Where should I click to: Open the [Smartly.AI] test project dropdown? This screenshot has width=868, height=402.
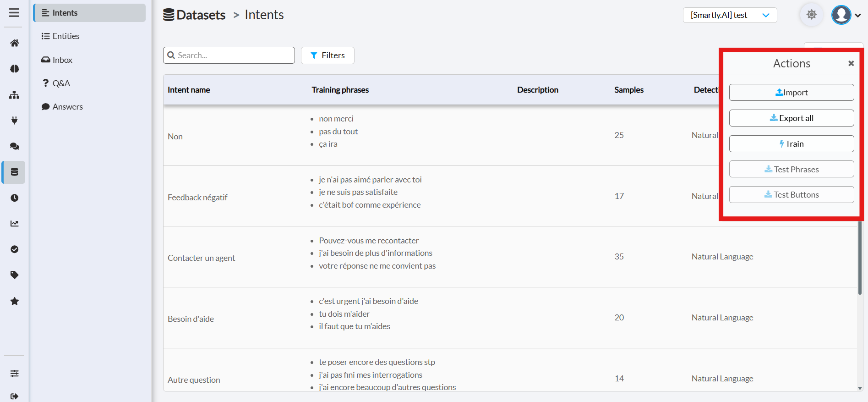pos(730,15)
